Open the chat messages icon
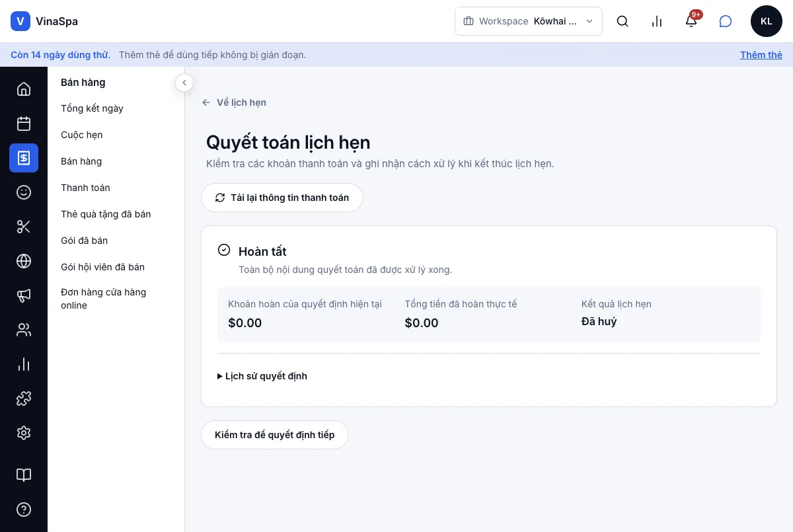 pyautogui.click(x=726, y=21)
